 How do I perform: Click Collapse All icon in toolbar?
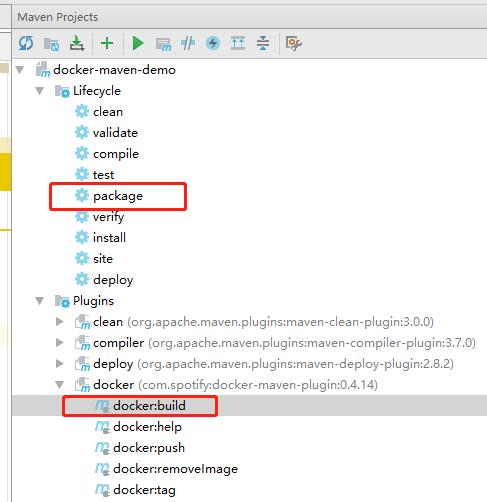coord(263,43)
